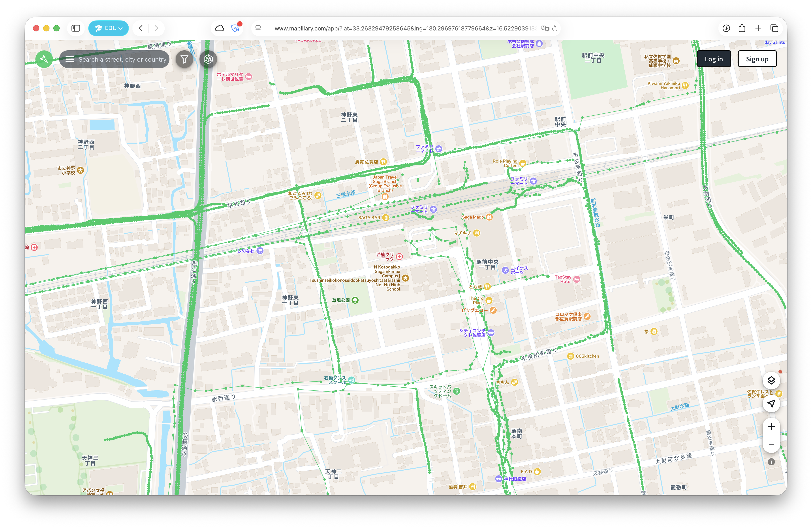Zoom out with the minus button
The height and width of the screenshot is (528, 812).
(771, 444)
